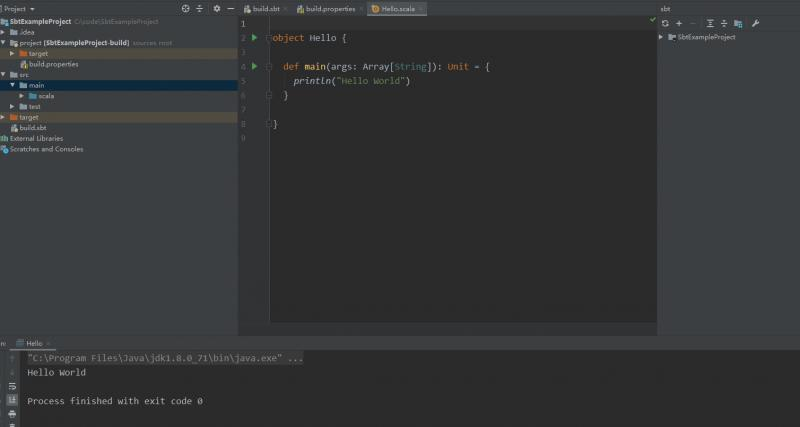Open sbt settings with the wrench icon

tap(756, 23)
